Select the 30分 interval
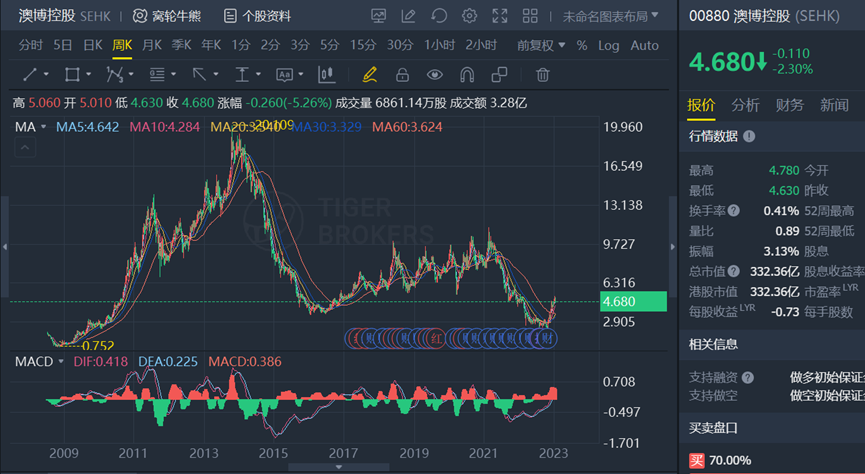Image resolution: width=865 pixels, height=474 pixels. click(400, 45)
